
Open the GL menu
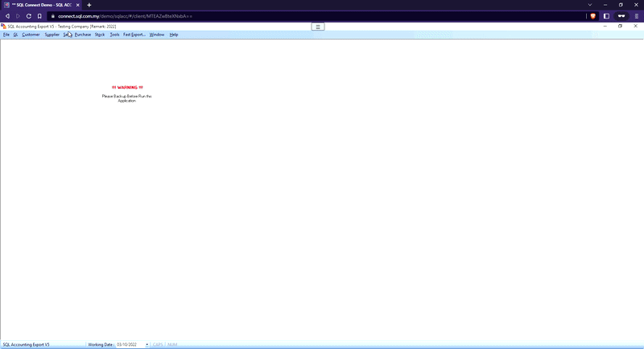(16, 35)
